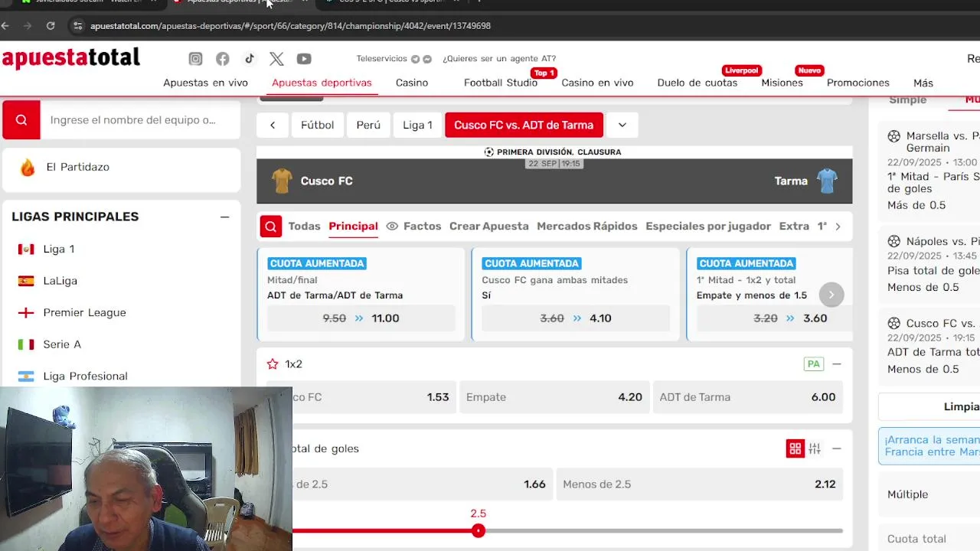Switch to Crear Apuesta tab
The width and height of the screenshot is (980, 551).
point(488,227)
